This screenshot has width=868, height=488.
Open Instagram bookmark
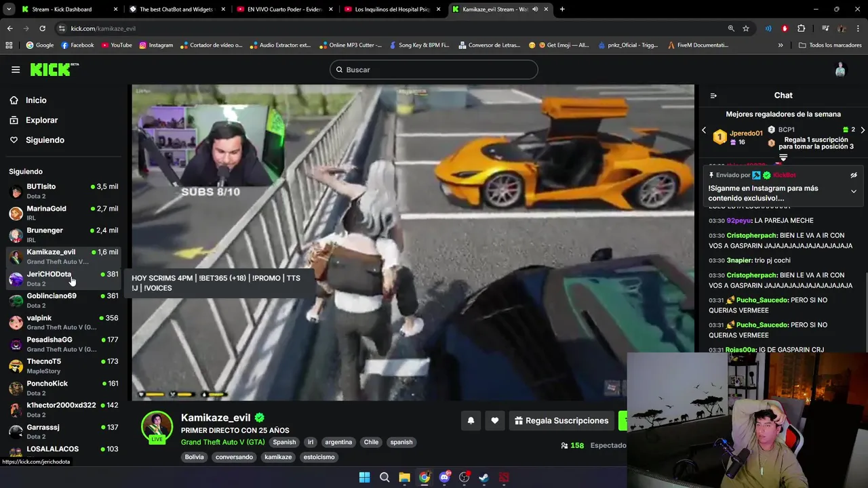(156, 45)
